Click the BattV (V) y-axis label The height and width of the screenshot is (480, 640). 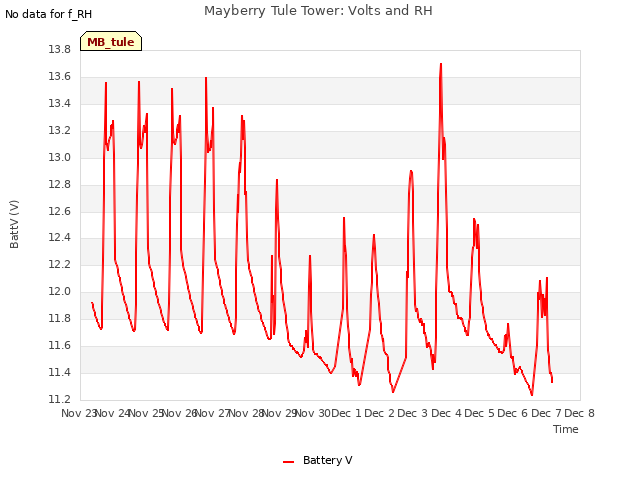14,224
